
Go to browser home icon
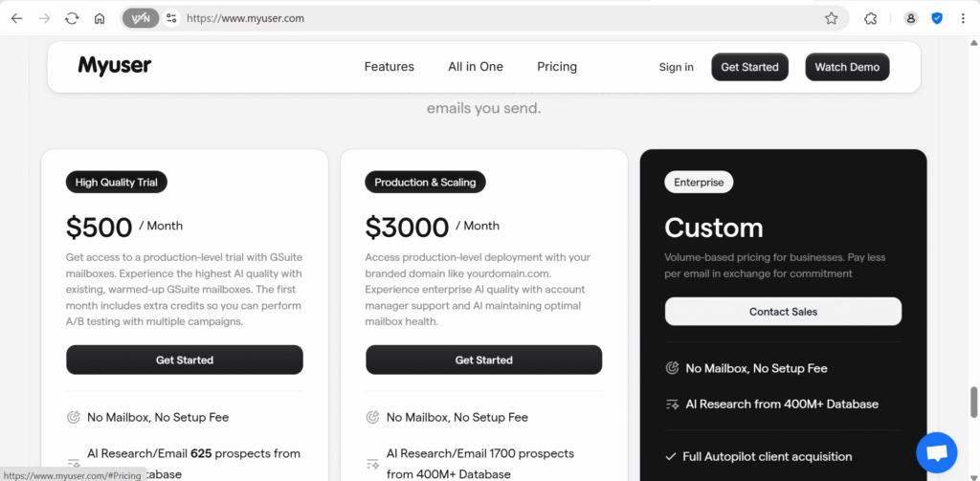(x=100, y=19)
